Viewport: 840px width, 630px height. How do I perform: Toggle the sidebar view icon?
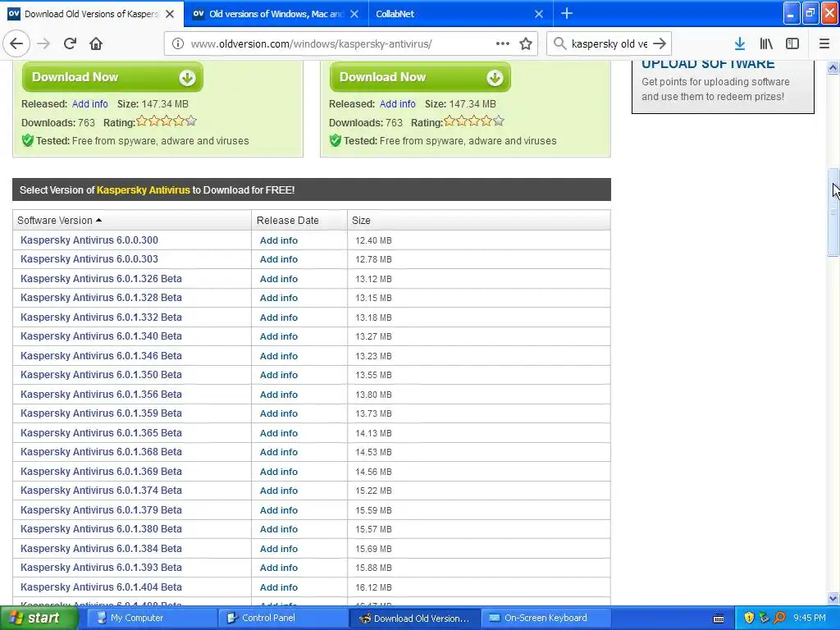coord(792,43)
